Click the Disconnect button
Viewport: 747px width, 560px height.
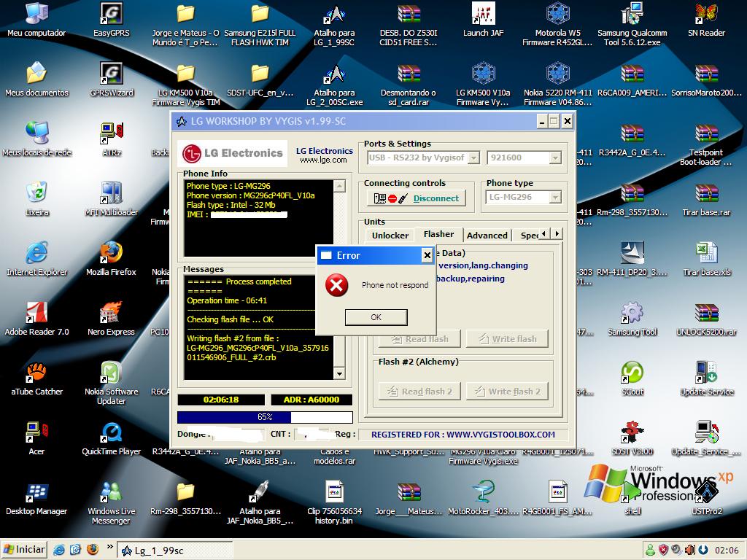(x=417, y=198)
